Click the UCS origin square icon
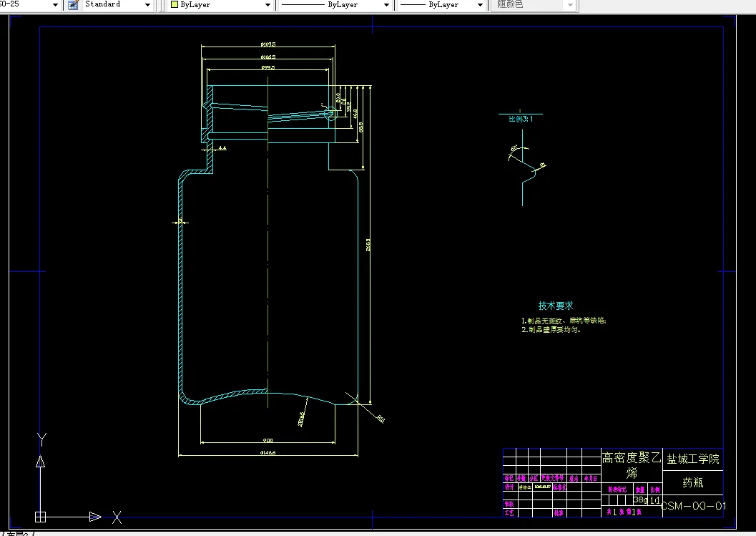Screen dimensions: 756x536 (x=41, y=517)
